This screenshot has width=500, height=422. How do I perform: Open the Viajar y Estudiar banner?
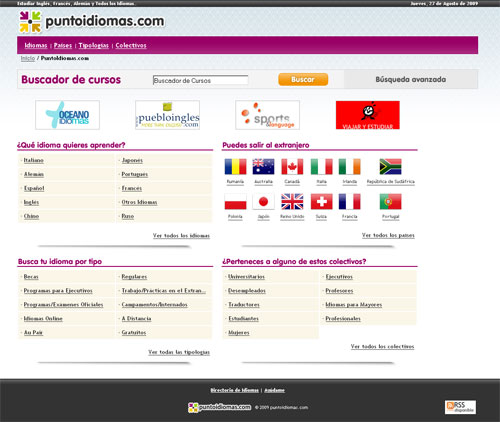point(368,115)
